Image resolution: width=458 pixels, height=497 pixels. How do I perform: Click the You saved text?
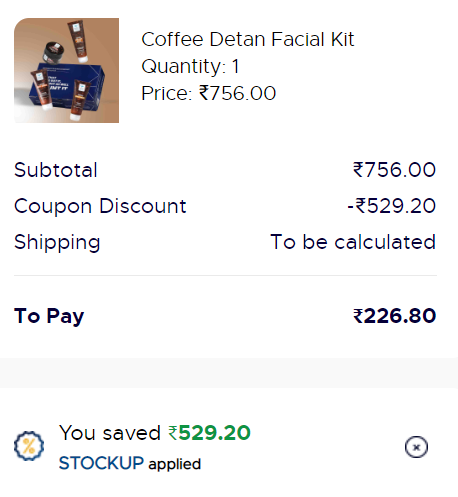[x=110, y=433]
